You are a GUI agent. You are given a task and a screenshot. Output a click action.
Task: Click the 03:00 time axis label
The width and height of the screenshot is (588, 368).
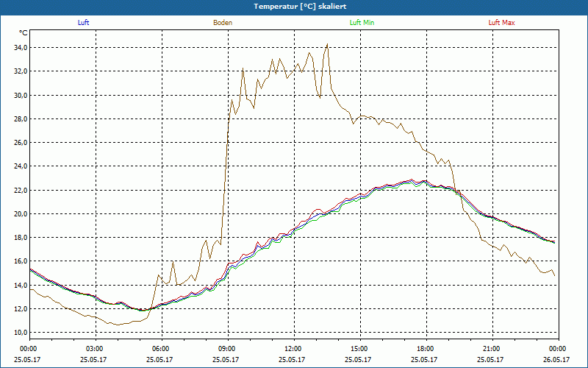tap(96, 349)
